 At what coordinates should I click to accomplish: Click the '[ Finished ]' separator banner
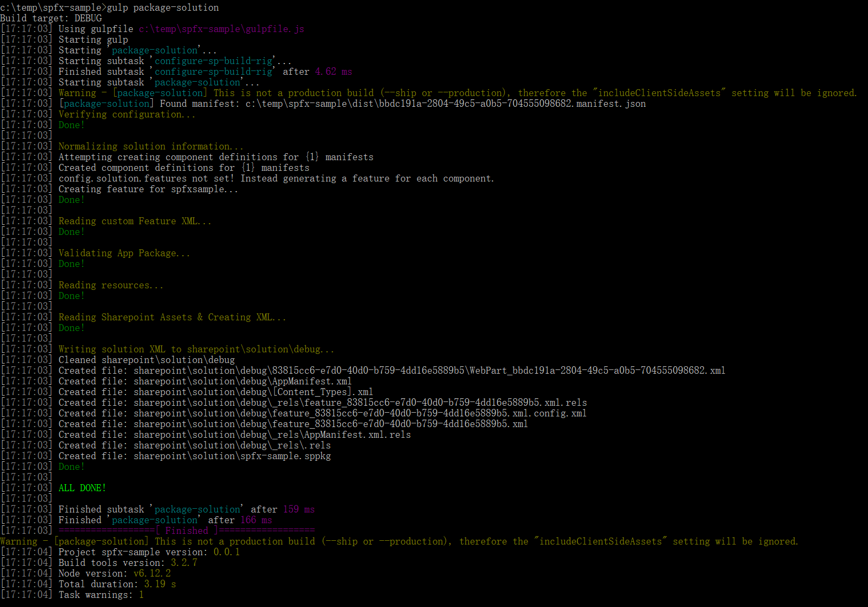coord(186,531)
